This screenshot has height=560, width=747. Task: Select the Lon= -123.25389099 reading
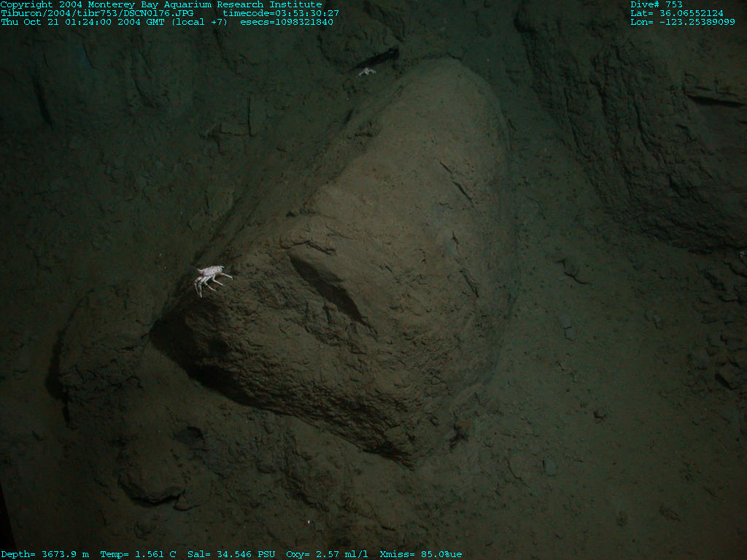[683, 22]
